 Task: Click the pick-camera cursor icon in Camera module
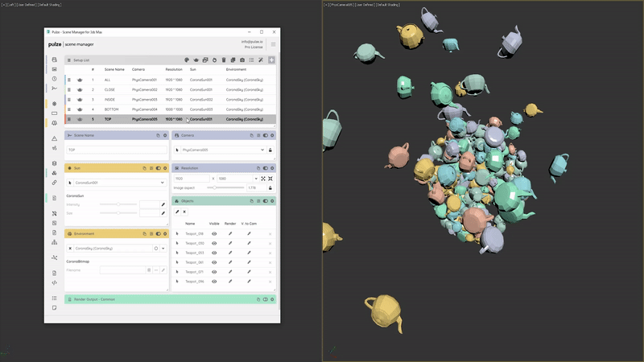point(177,150)
